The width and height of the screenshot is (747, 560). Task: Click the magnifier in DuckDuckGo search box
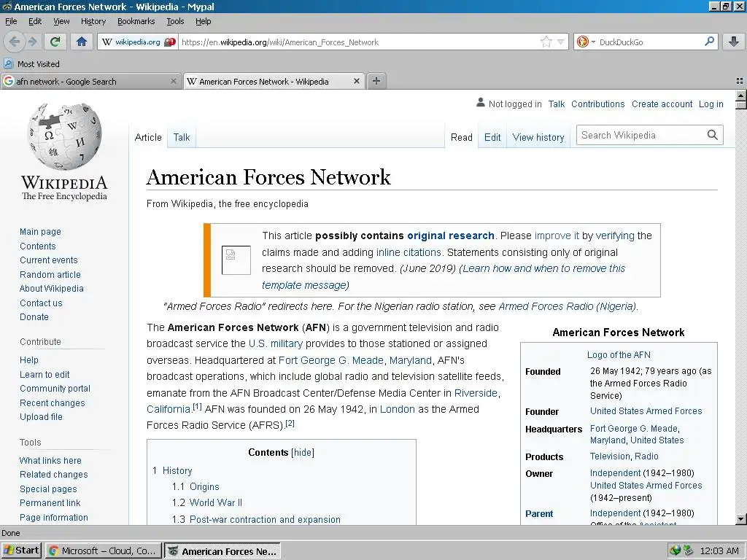click(x=709, y=42)
